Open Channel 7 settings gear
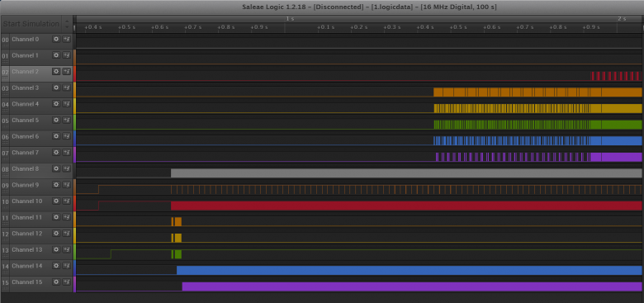The image size is (644, 303). coord(56,153)
